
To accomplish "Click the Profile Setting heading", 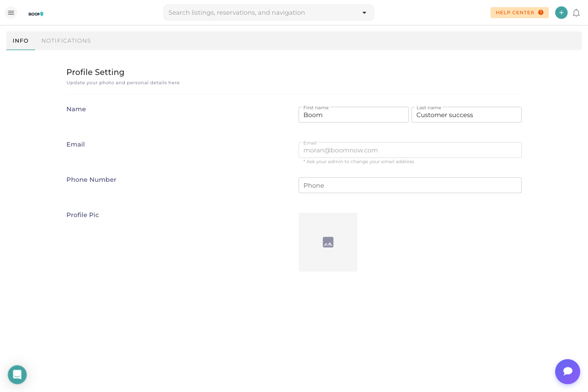I will click(95, 72).
